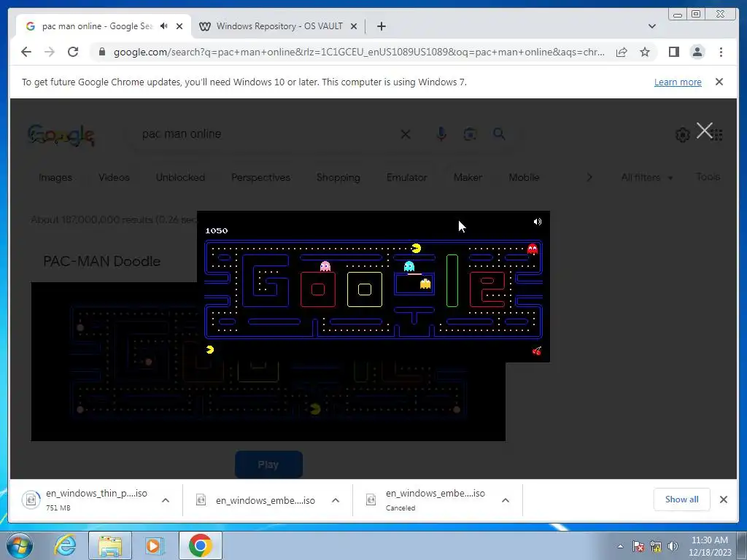Viewport: 747px width, 560px height.
Task: Select the Emulator filter chip
Action: click(406, 177)
